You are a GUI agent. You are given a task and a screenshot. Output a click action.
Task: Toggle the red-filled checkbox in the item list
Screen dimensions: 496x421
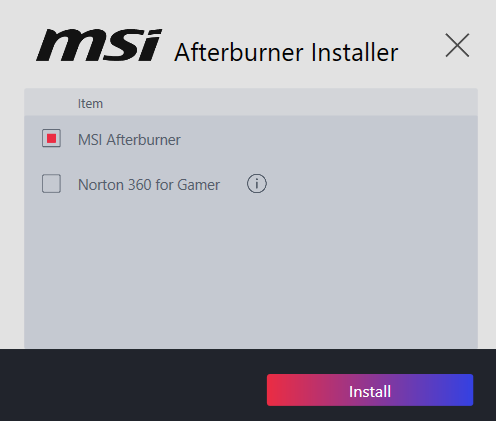point(51,138)
